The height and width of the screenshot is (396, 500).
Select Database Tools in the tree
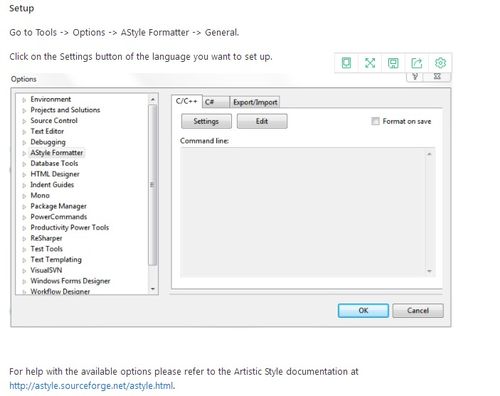click(54, 163)
